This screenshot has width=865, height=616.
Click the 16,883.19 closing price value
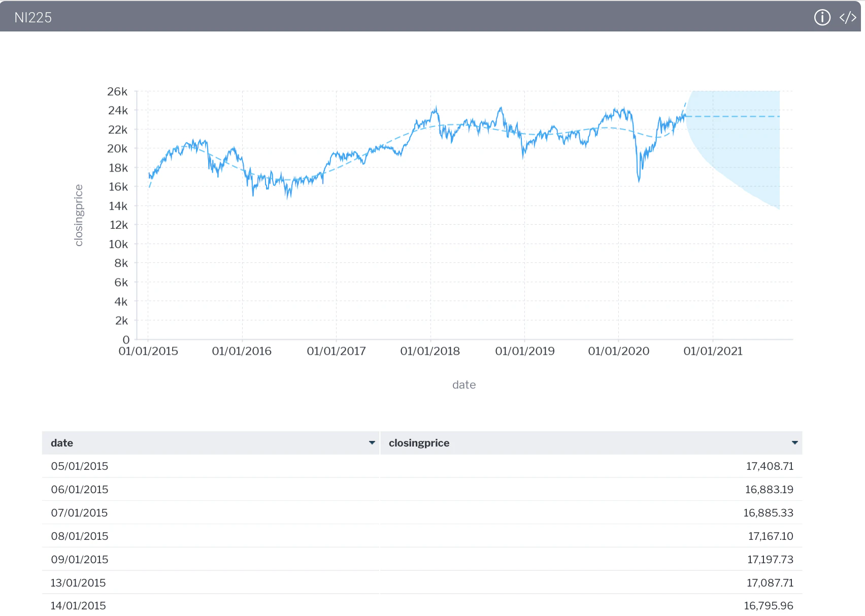point(769,490)
